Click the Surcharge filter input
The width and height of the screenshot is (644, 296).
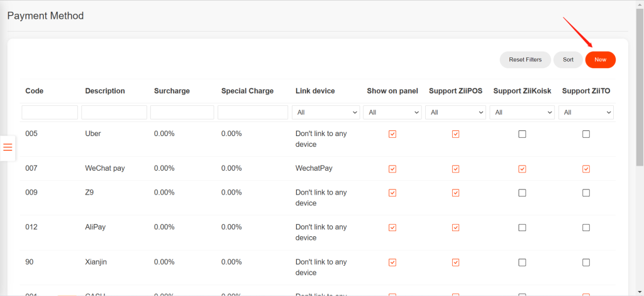click(182, 112)
